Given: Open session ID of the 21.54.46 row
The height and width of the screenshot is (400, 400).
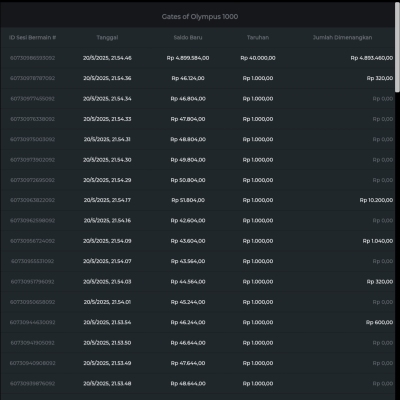Looking at the screenshot, I should click(x=32, y=58).
